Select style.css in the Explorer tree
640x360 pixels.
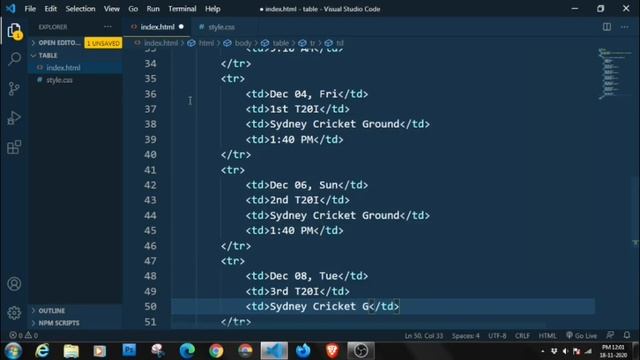click(59, 80)
